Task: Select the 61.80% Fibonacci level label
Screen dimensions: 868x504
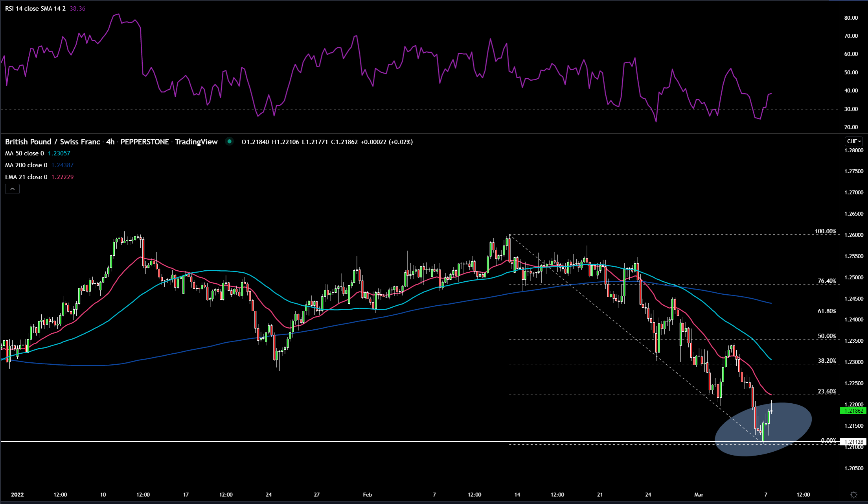Action: 827,311
